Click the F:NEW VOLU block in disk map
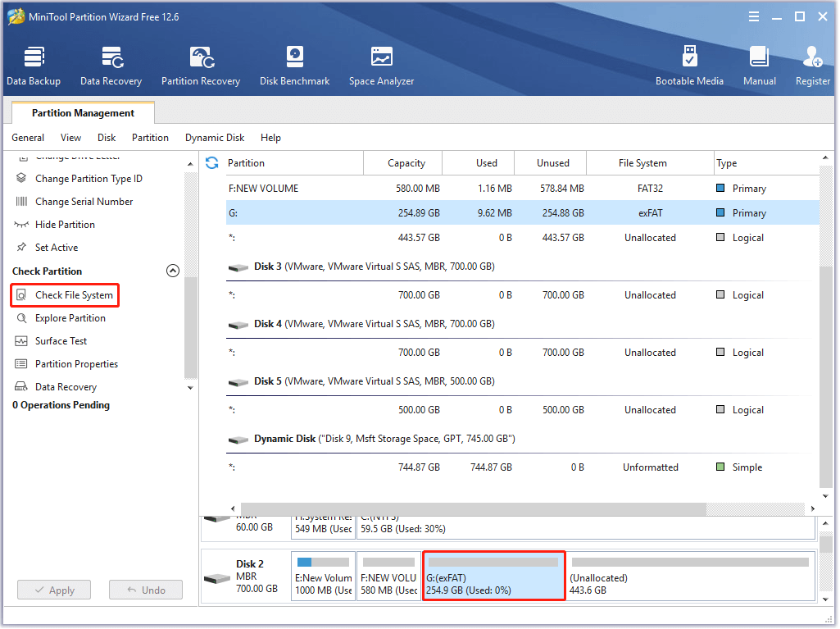840x629 pixels. 388,577
